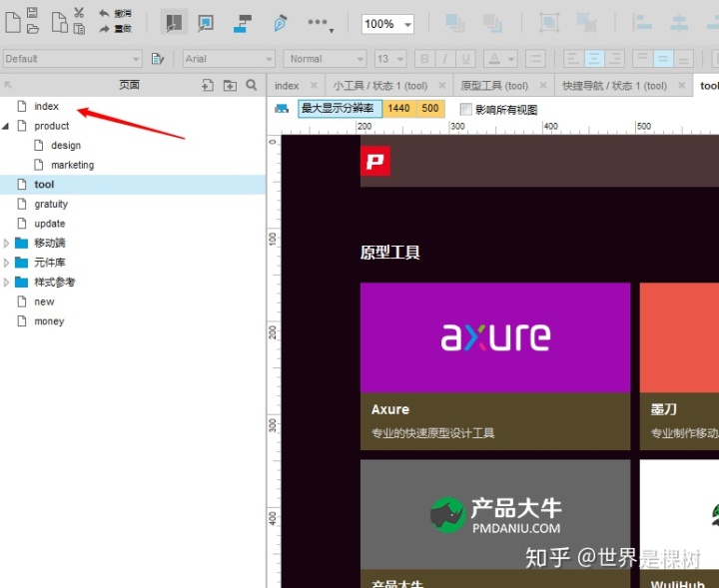The height and width of the screenshot is (588, 719).
Task: Click the Bring to Front icon
Action: (x=455, y=22)
